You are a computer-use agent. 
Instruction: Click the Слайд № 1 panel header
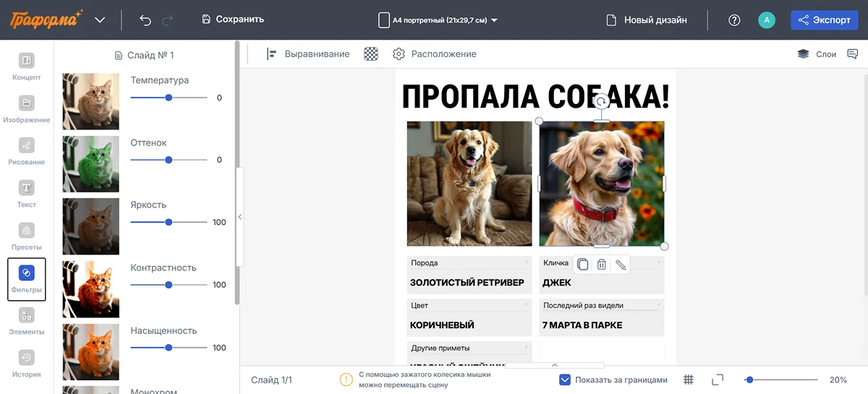[145, 55]
